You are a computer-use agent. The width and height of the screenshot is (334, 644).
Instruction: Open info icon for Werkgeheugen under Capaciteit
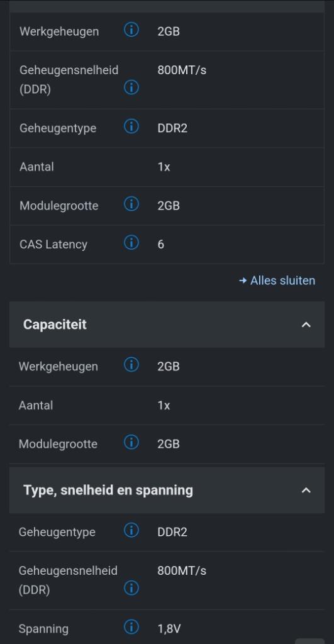[x=131, y=365]
